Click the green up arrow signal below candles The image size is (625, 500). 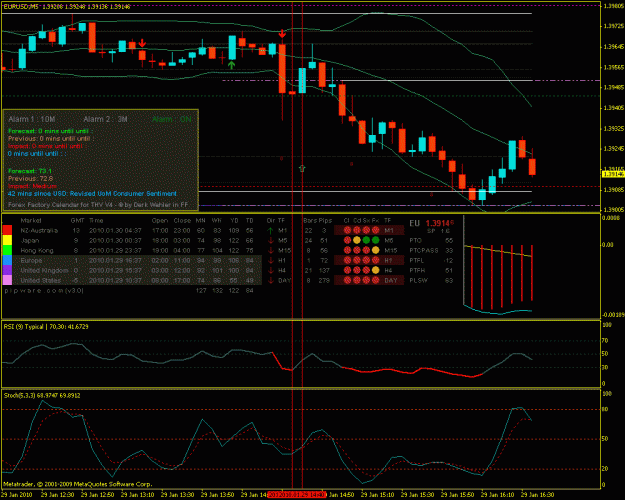click(232, 65)
